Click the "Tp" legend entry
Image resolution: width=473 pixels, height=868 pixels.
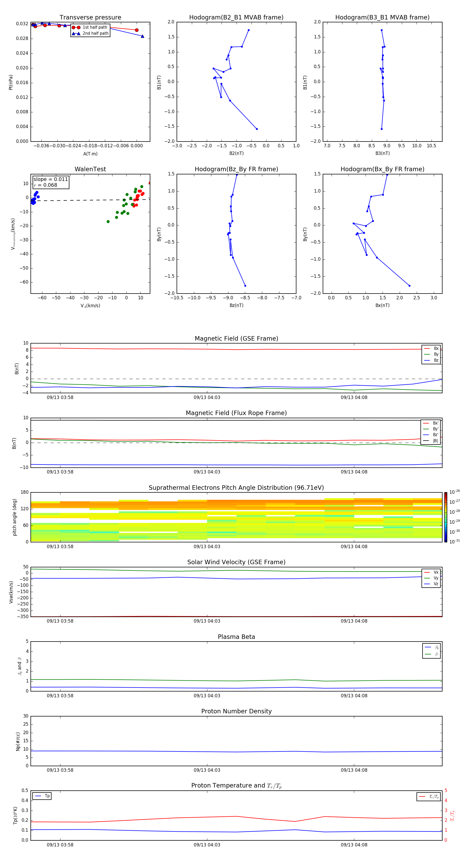42,796
